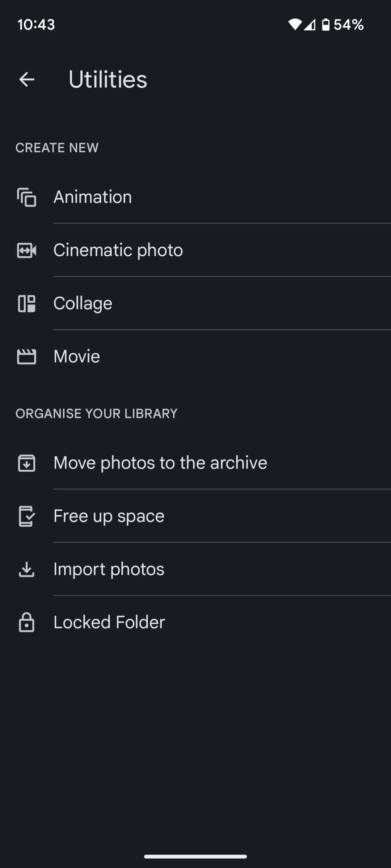Tap the back arrow icon
Image resolution: width=391 pixels, height=868 pixels.
coord(27,80)
